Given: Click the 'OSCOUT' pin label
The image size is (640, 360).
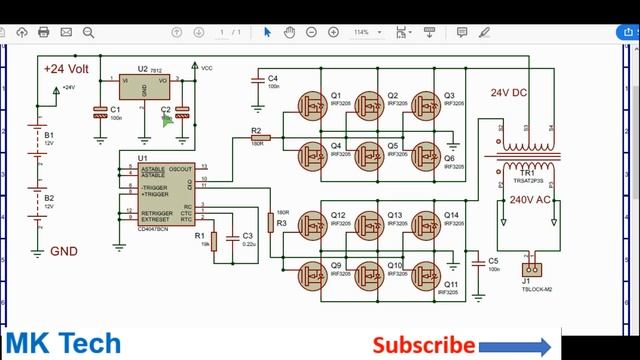Looking at the screenshot, I should point(180,169).
